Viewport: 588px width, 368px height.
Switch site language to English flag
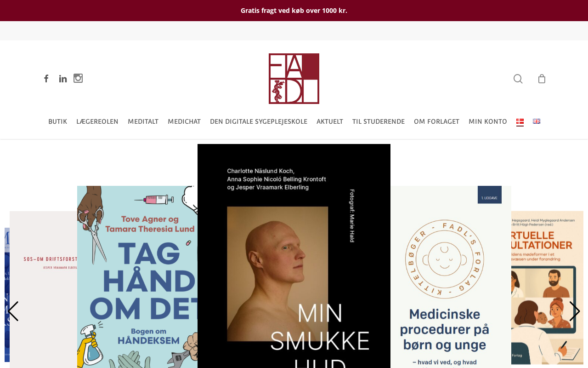[x=537, y=121]
